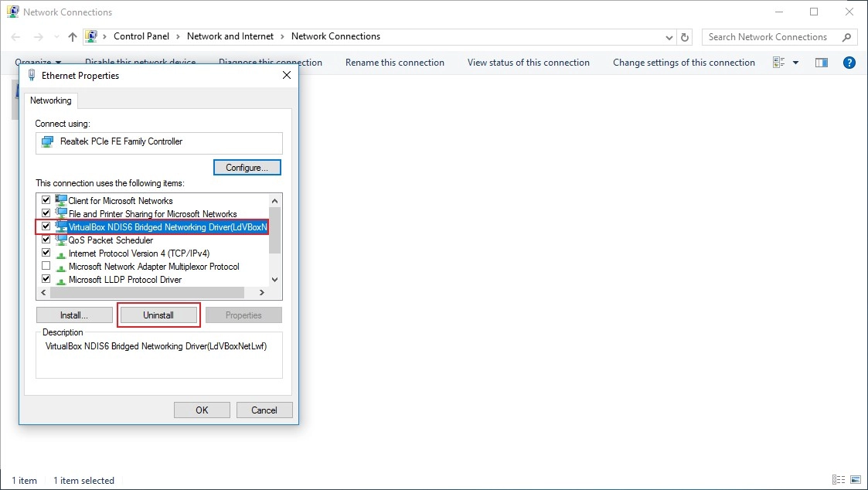This screenshot has height=490, width=868.
Task: Click Rename this connection
Action: 394,63
